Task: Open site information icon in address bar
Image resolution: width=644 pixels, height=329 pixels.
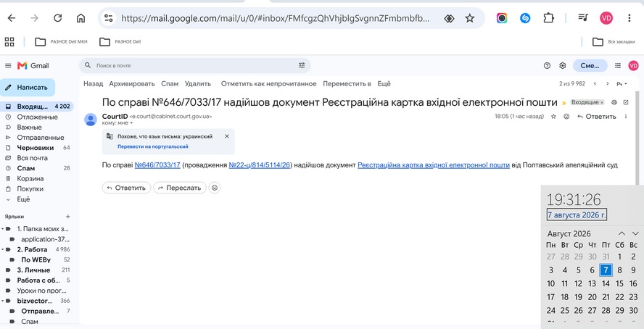Action: pyautogui.click(x=109, y=18)
